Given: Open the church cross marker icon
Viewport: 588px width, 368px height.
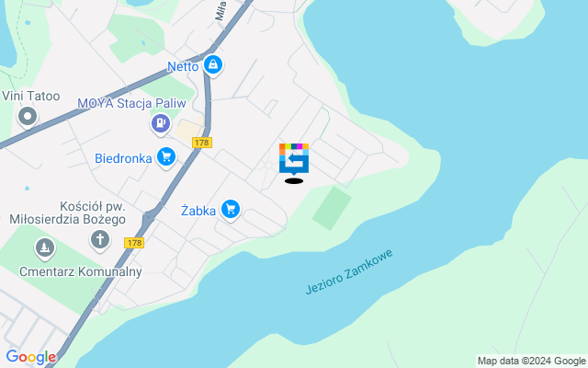Looking at the screenshot, I should [100, 240].
